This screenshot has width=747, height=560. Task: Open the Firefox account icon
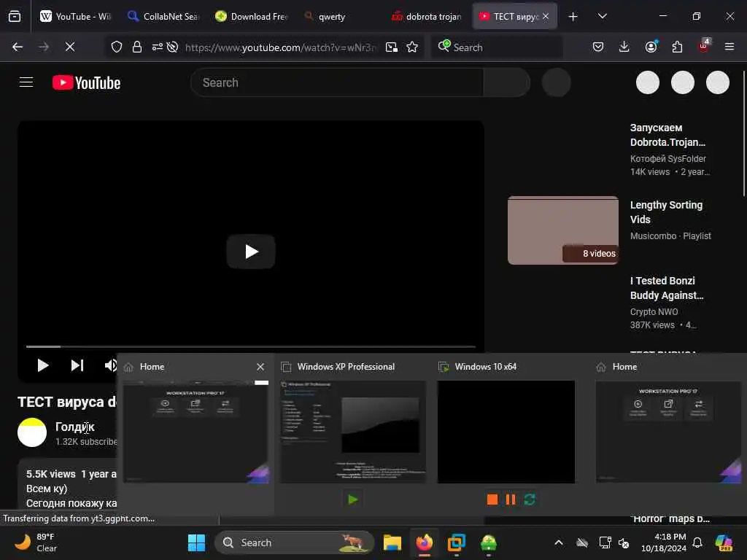click(x=651, y=47)
